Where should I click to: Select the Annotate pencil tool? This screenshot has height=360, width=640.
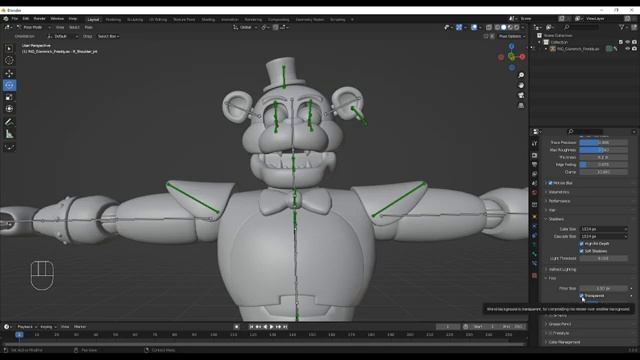coord(9,122)
